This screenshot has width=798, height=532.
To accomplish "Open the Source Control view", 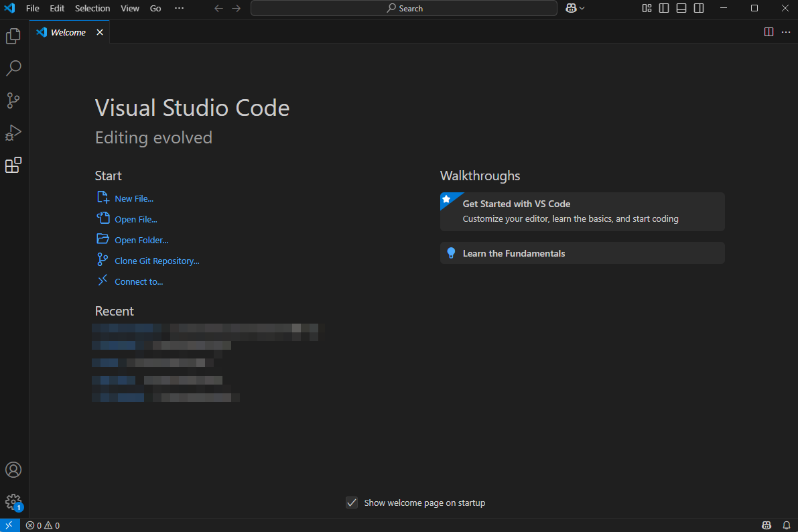I will (x=13, y=101).
